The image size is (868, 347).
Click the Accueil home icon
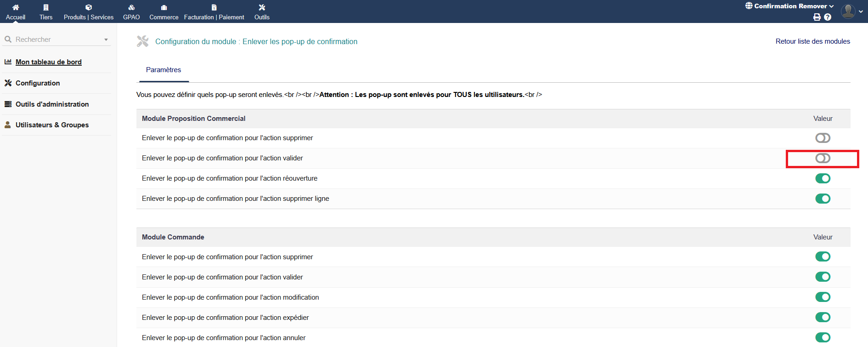[x=16, y=7]
